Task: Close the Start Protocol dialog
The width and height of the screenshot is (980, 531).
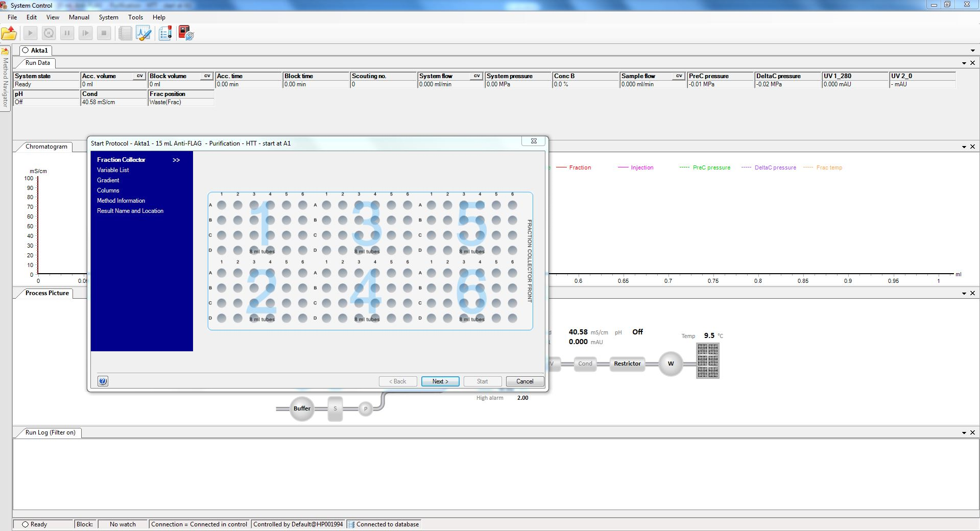Action: click(534, 141)
